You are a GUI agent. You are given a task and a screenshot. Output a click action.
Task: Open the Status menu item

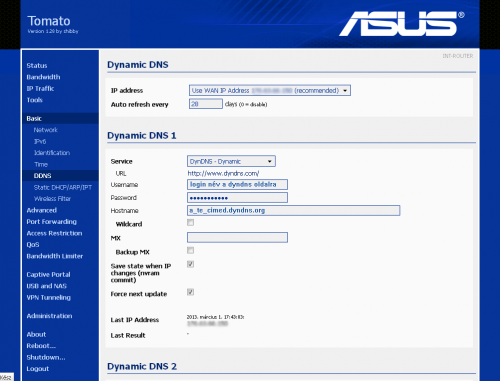pos(37,66)
